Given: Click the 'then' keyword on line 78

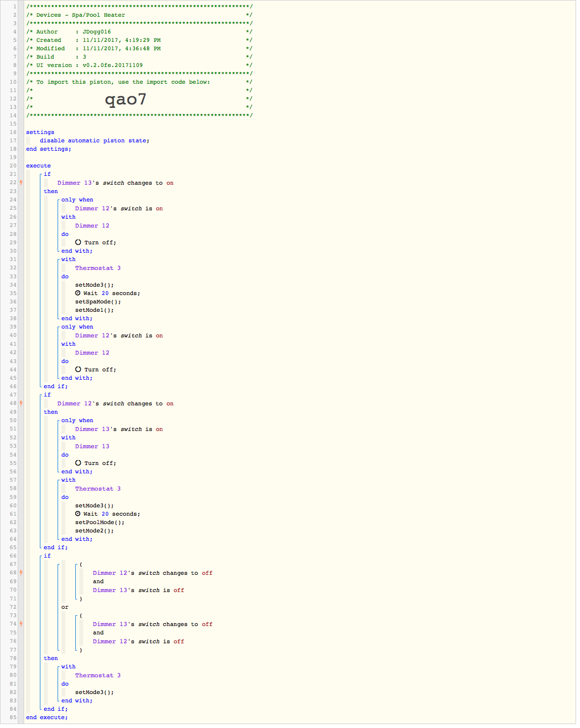Looking at the screenshot, I should point(51,658).
